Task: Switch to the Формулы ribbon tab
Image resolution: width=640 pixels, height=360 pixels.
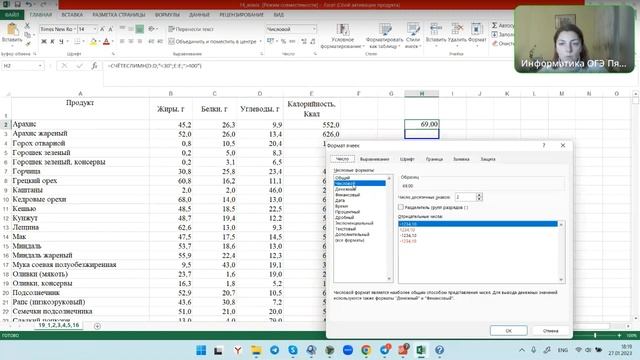Action: tap(167, 15)
